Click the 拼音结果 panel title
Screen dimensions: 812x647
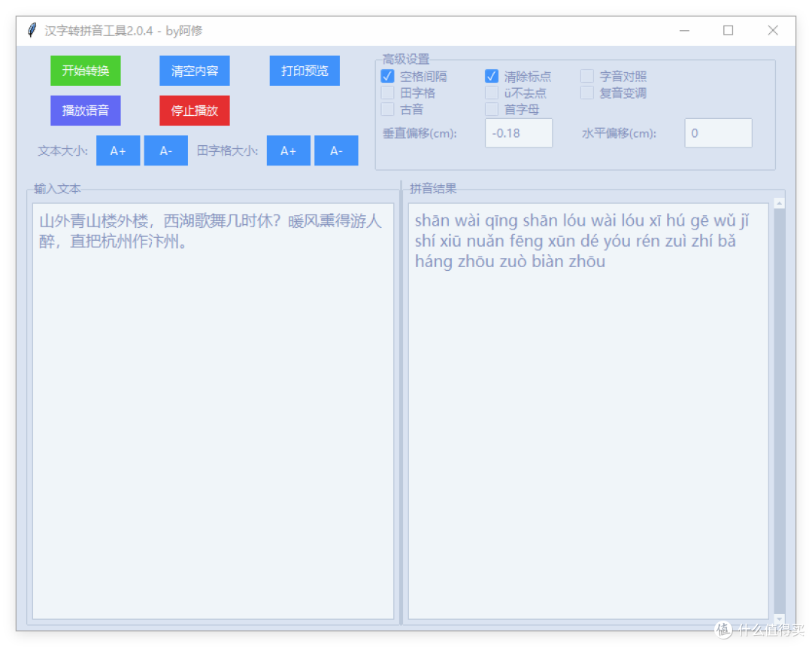[x=433, y=189]
